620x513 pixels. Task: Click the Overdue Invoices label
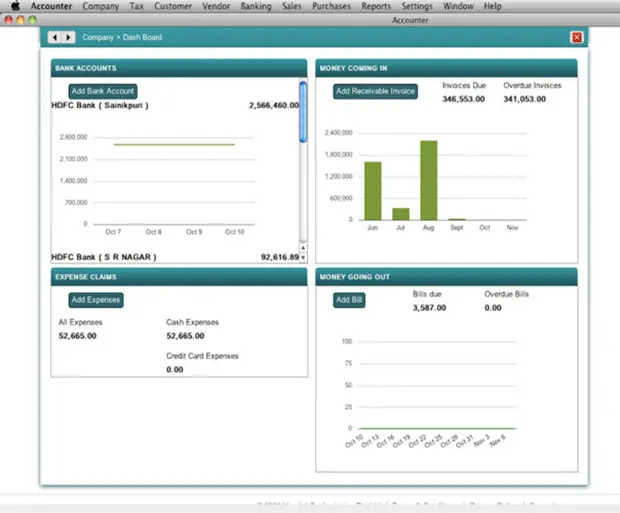532,85
